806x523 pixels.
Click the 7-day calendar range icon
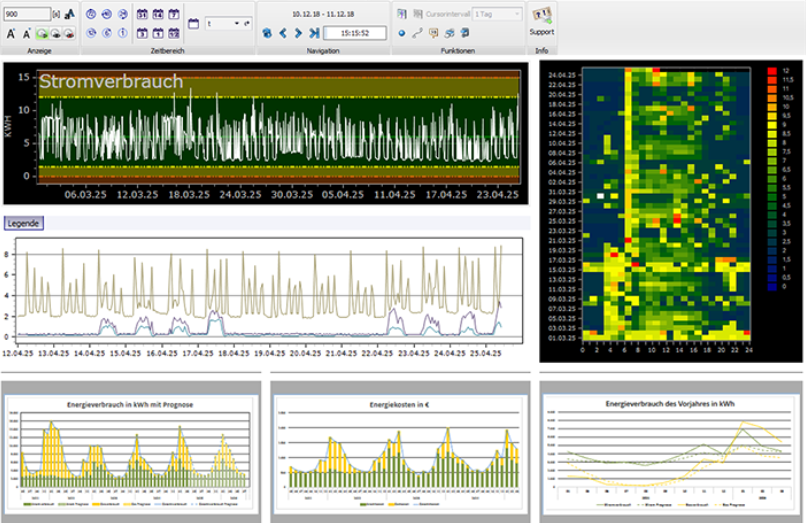173,15
